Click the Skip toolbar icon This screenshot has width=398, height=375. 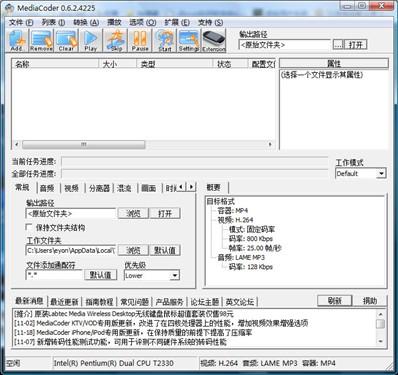[116, 40]
